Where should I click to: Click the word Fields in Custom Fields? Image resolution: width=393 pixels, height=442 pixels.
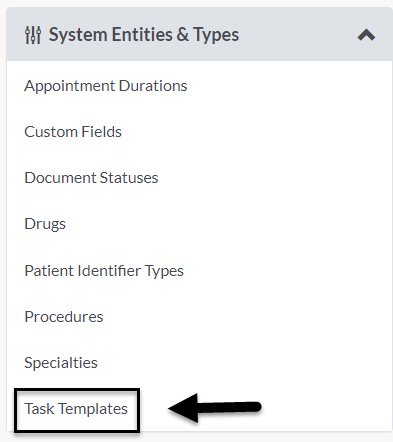[x=101, y=132]
